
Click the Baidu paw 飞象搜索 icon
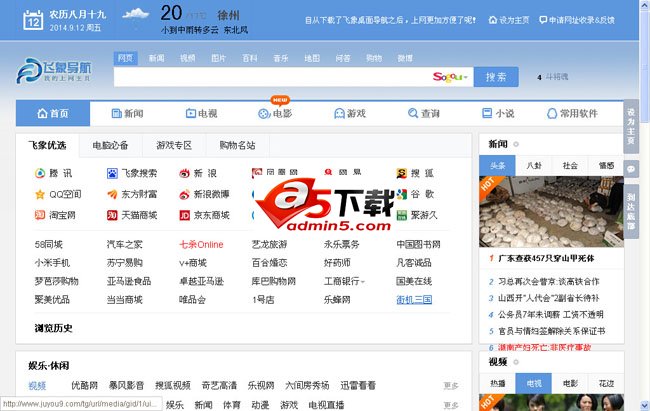(112, 173)
